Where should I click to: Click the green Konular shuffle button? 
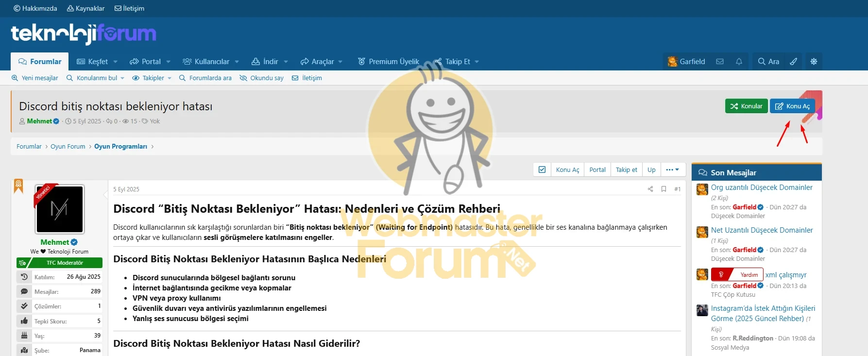point(746,106)
